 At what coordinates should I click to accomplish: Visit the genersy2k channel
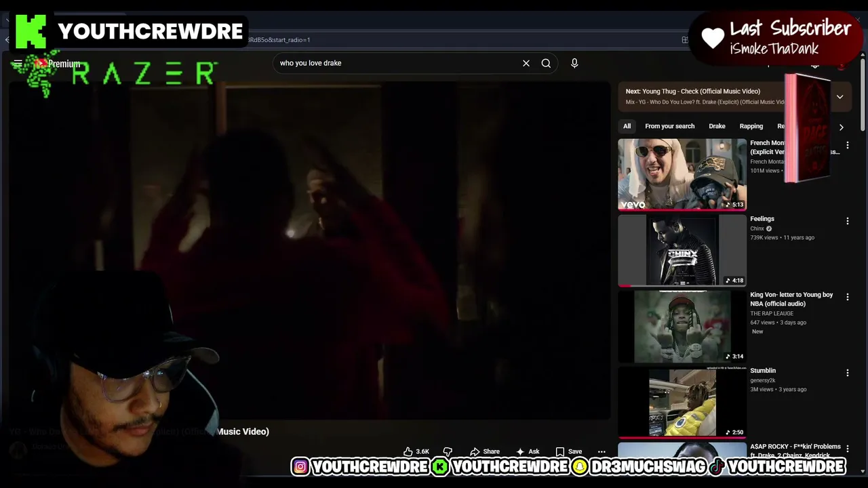click(762, 380)
